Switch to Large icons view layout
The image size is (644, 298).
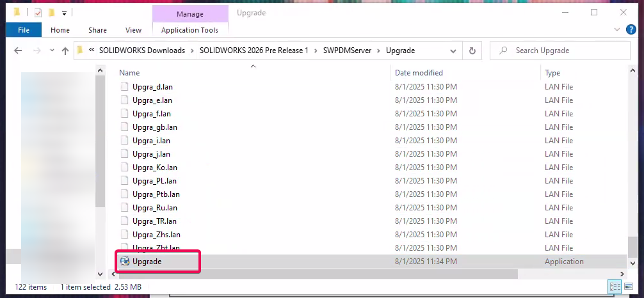click(628, 287)
